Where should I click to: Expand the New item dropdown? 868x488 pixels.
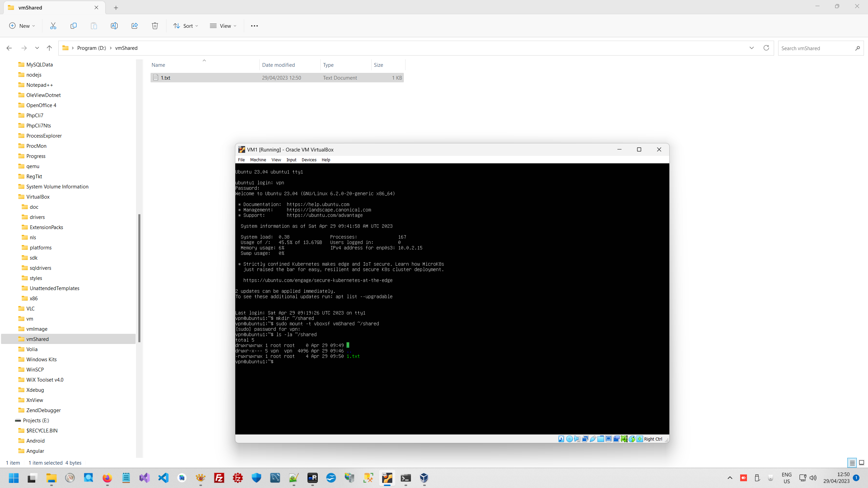pyautogui.click(x=22, y=26)
